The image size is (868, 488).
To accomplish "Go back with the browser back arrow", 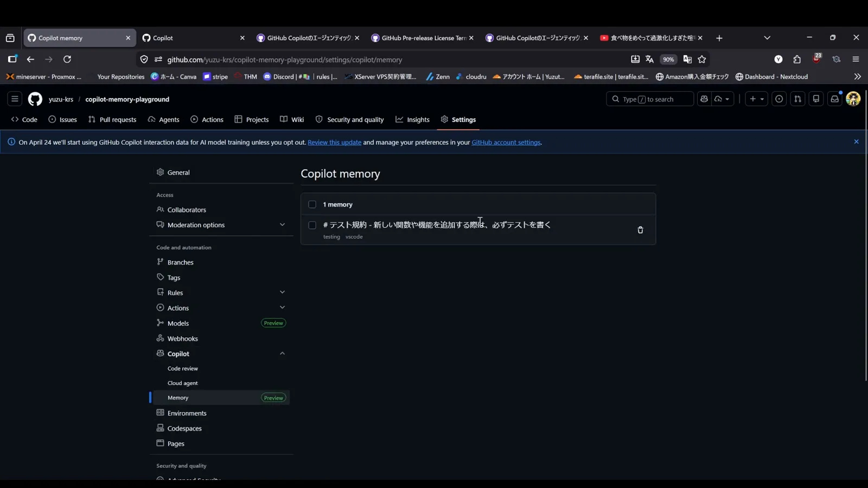I will pyautogui.click(x=30, y=60).
